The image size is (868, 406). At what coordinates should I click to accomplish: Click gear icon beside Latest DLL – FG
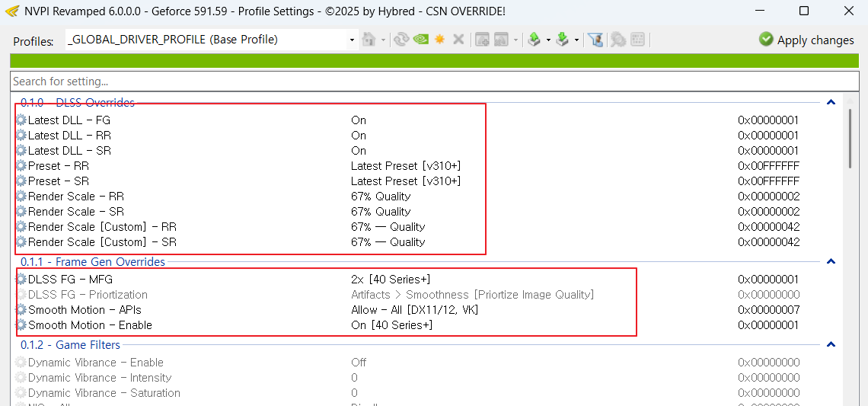pyautogui.click(x=21, y=120)
